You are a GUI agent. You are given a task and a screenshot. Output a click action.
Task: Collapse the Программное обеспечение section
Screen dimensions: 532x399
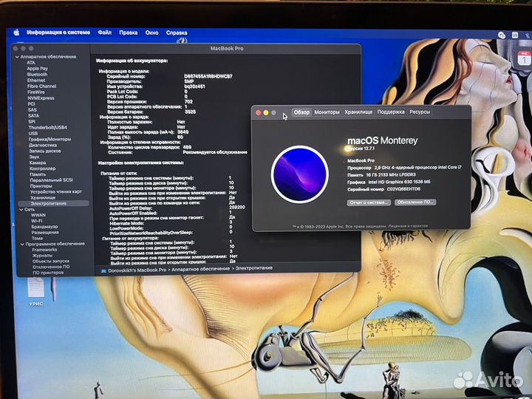tap(22, 245)
